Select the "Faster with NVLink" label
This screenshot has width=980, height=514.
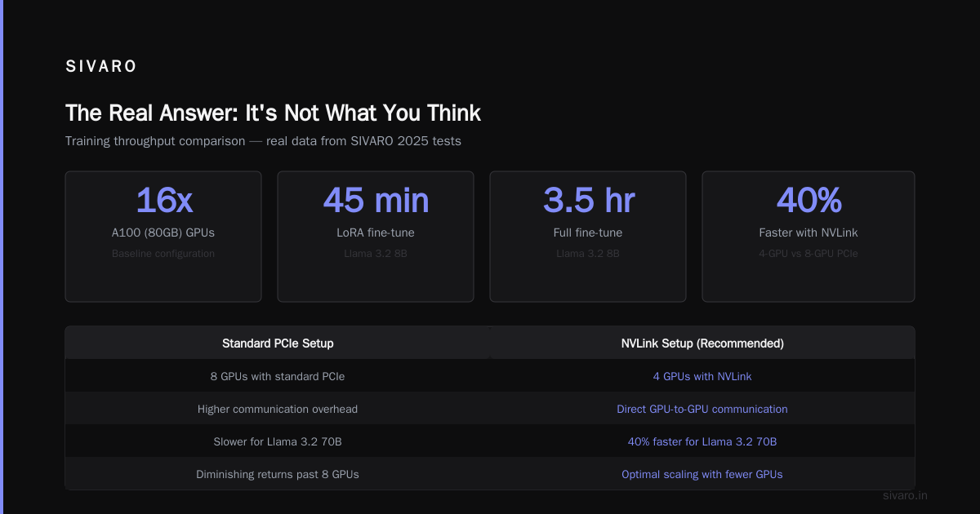[808, 233]
